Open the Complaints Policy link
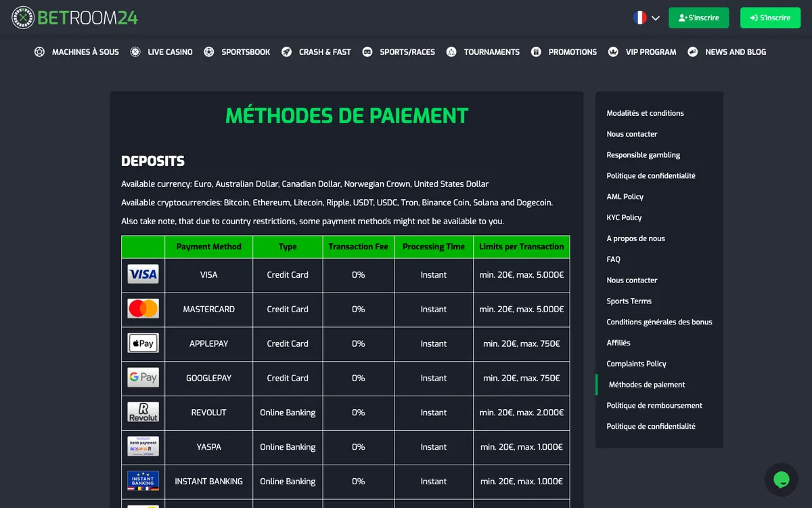 pyautogui.click(x=636, y=364)
